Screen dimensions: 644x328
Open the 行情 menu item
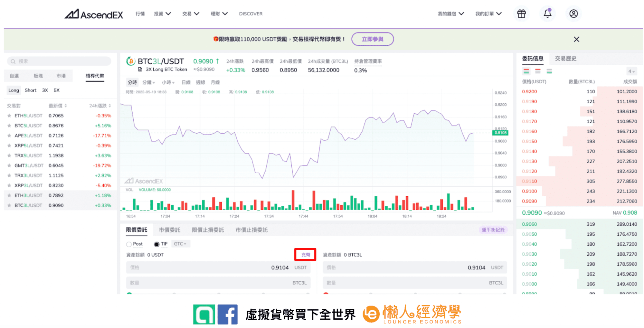click(140, 14)
